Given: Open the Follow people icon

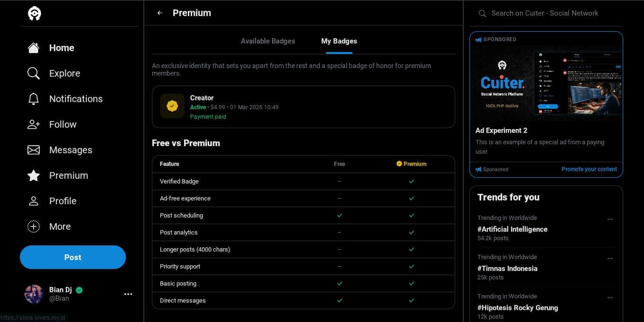Looking at the screenshot, I should [x=34, y=124].
